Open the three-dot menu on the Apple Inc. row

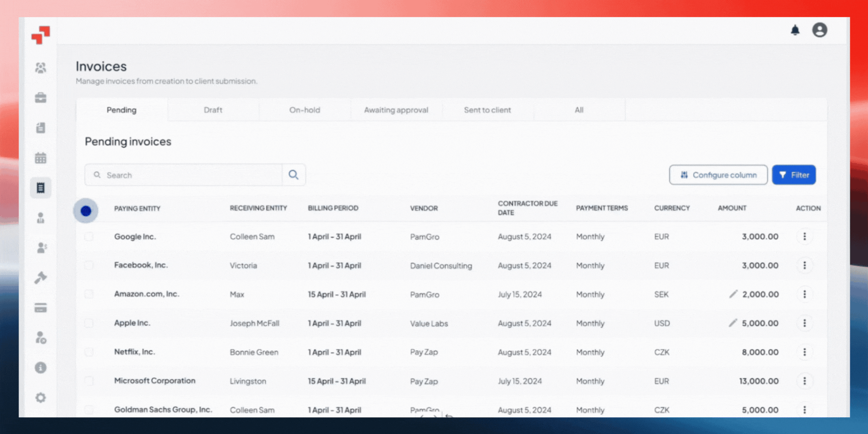coord(805,323)
